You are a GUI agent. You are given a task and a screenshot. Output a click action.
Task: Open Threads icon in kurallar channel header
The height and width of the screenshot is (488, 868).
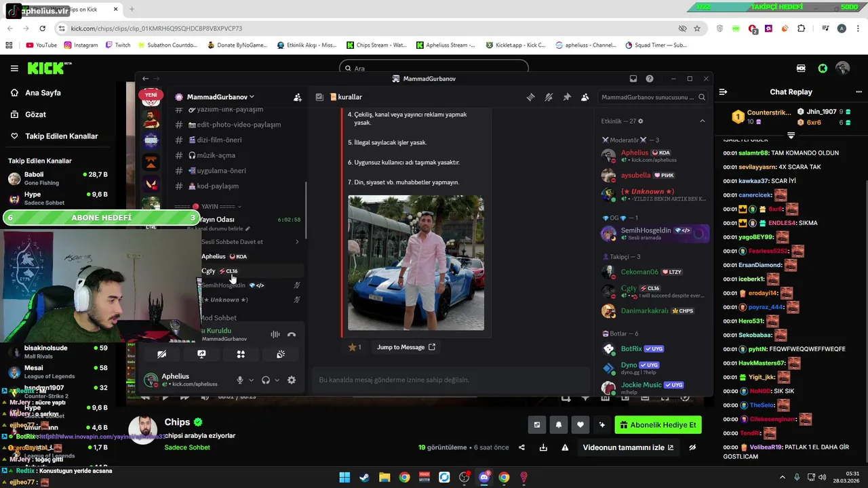(530, 97)
